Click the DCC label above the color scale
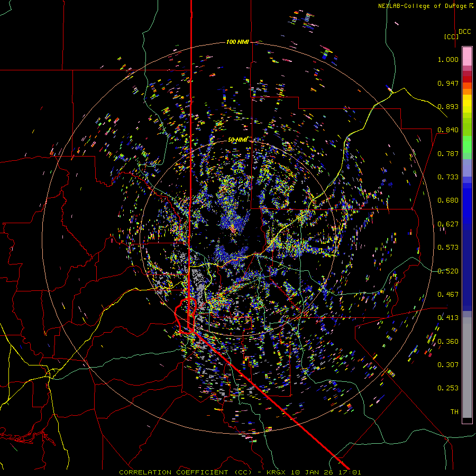This screenshot has width=476, height=476. (465, 32)
